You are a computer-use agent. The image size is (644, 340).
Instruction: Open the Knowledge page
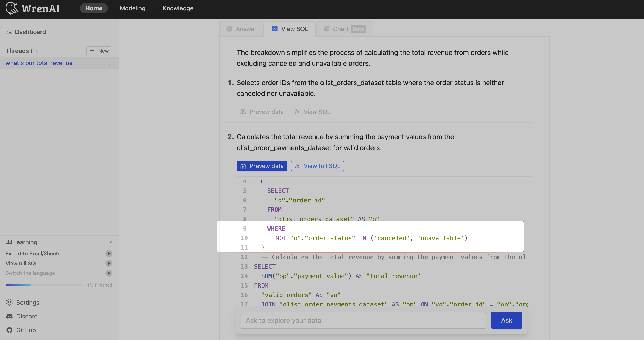pos(178,8)
